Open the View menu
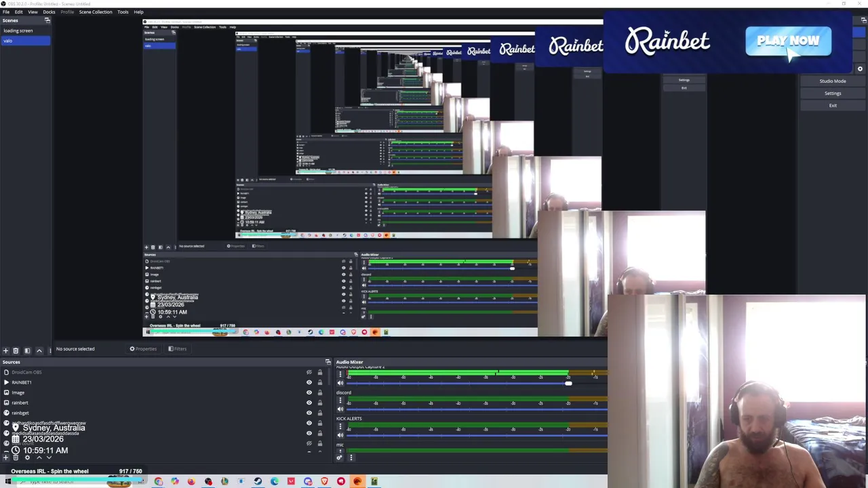868x488 pixels. tap(33, 12)
